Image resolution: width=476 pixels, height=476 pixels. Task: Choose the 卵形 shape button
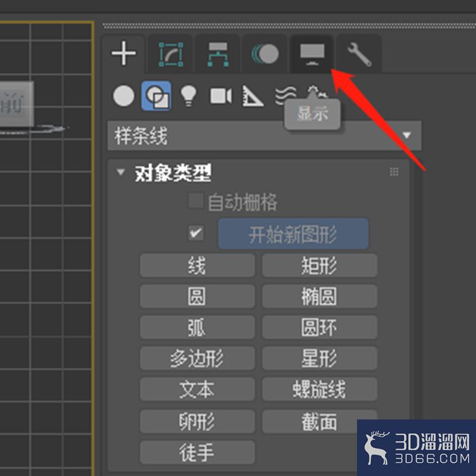197,422
